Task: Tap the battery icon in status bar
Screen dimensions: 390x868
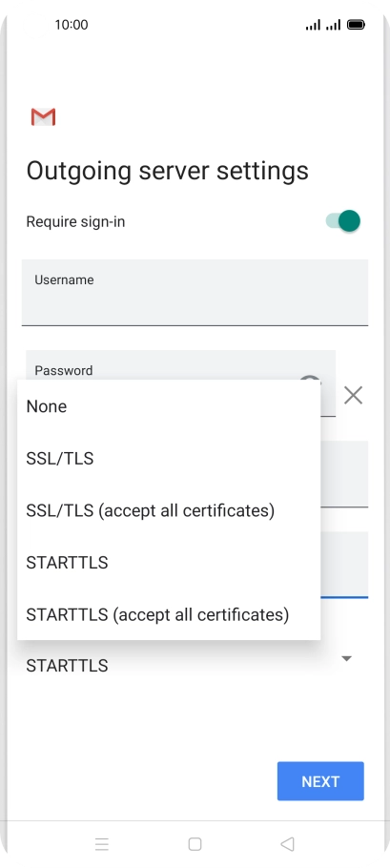Action: click(356, 25)
